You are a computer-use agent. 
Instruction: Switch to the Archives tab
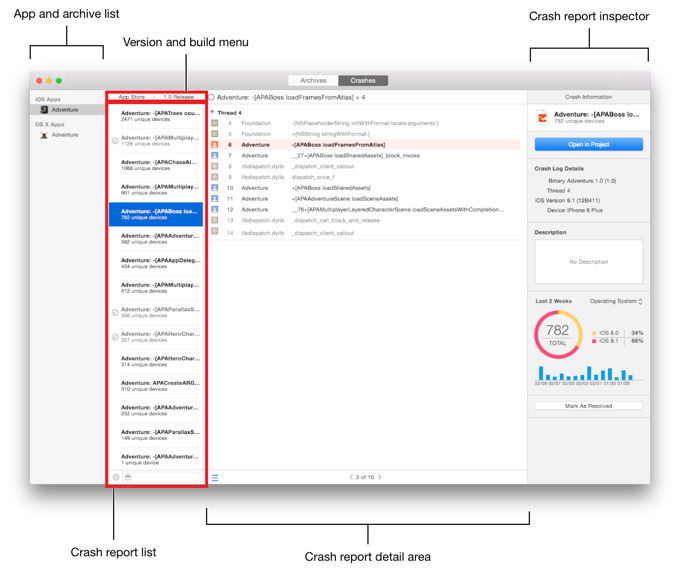pyautogui.click(x=313, y=81)
